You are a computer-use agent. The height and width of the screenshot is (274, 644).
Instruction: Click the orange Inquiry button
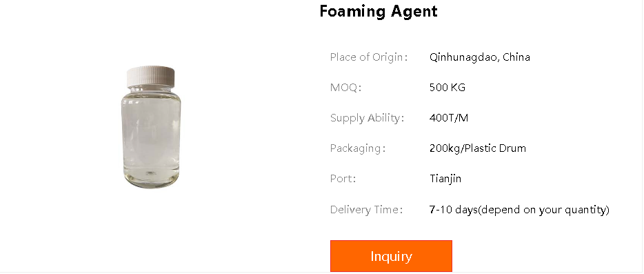(391, 256)
